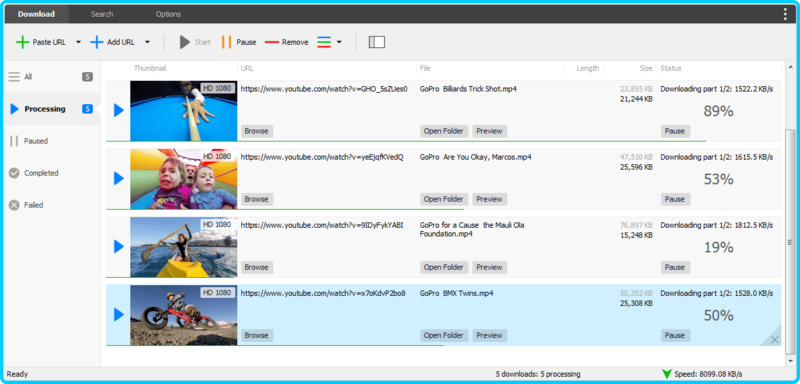The image size is (800, 384).
Task: Click the kids bouncy castle thumbnail
Action: tap(184, 179)
